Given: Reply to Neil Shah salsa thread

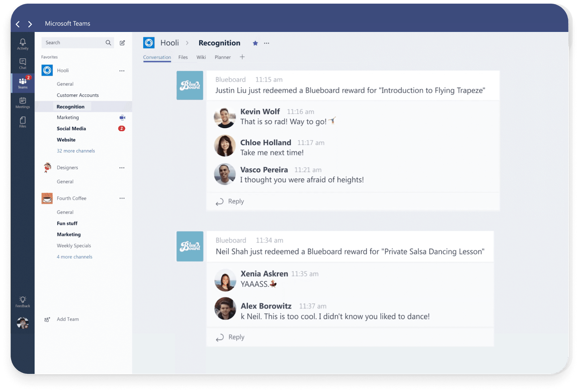Looking at the screenshot, I should click(x=230, y=337).
